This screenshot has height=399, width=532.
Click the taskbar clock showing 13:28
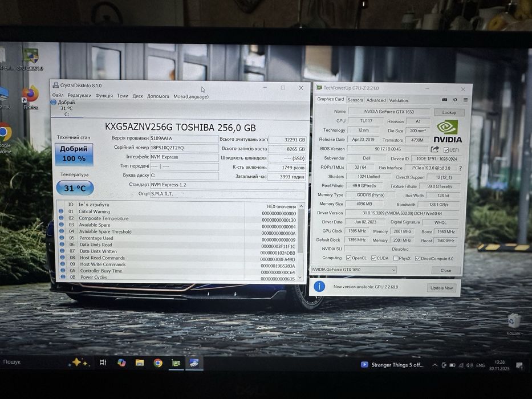[x=499, y=365]
